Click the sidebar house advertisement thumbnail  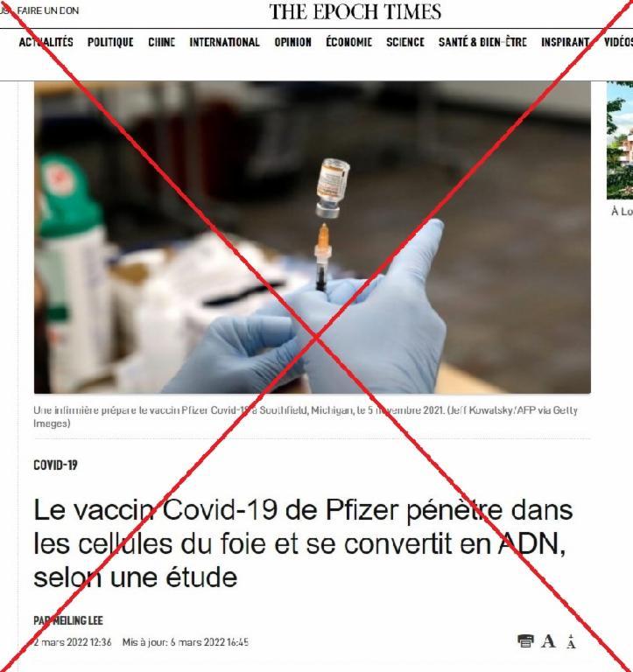click(x=620, y=141)
